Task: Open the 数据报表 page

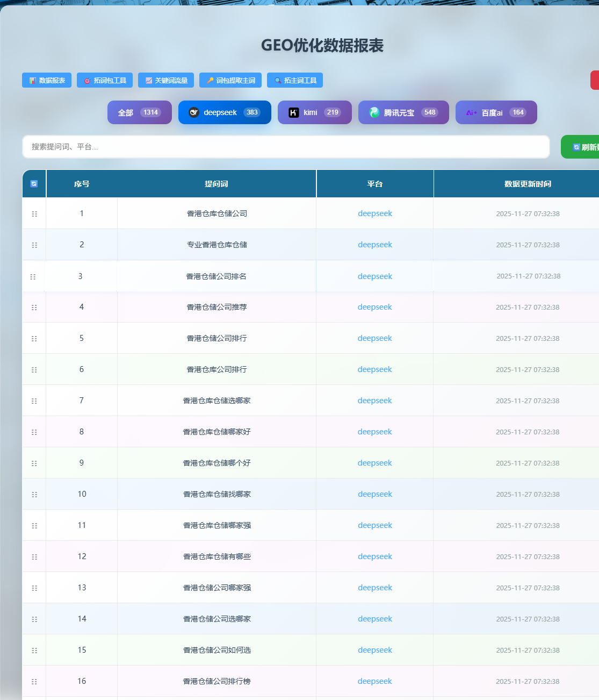Action: 47,80
